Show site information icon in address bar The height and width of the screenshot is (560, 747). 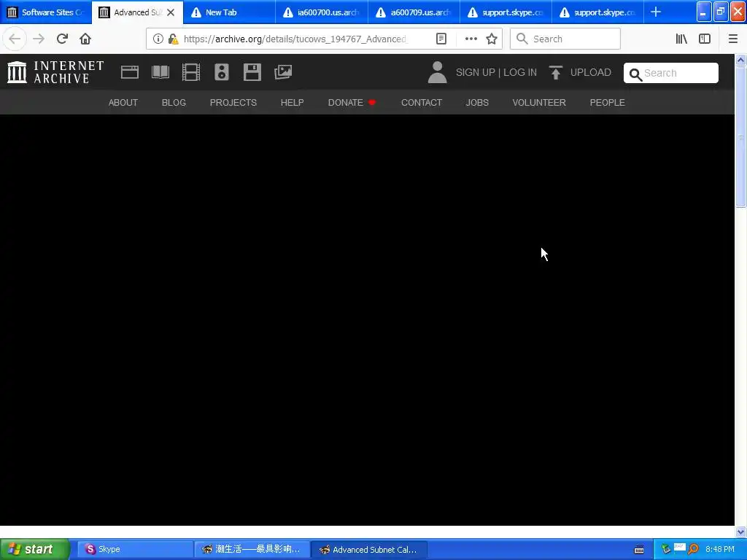[x=158, y=39]
